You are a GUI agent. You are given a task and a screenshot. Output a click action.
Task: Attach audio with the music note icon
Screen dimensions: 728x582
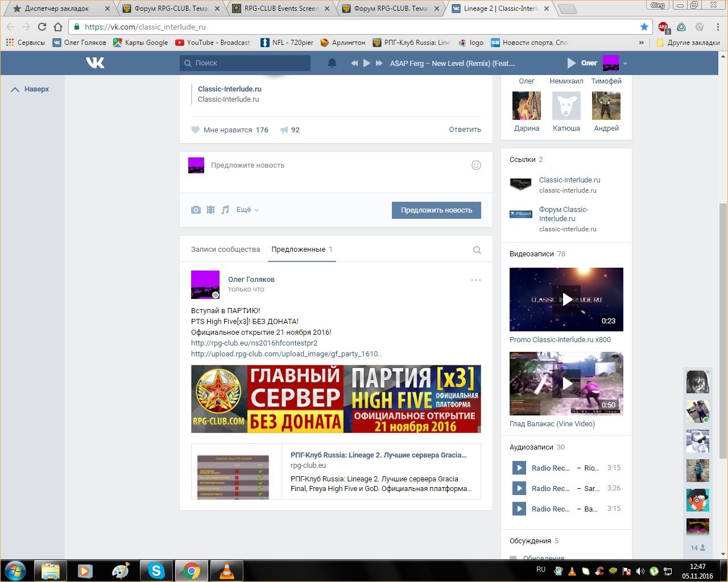pos(225,210)
